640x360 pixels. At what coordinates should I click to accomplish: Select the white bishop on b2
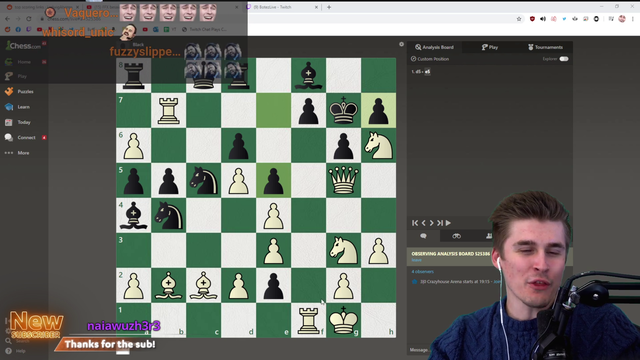[x=169, y=285]
